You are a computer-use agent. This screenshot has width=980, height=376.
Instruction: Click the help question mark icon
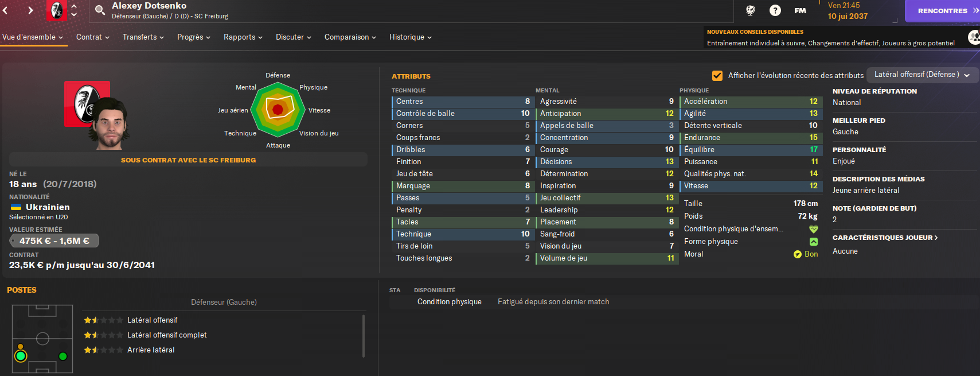[775, 10]
